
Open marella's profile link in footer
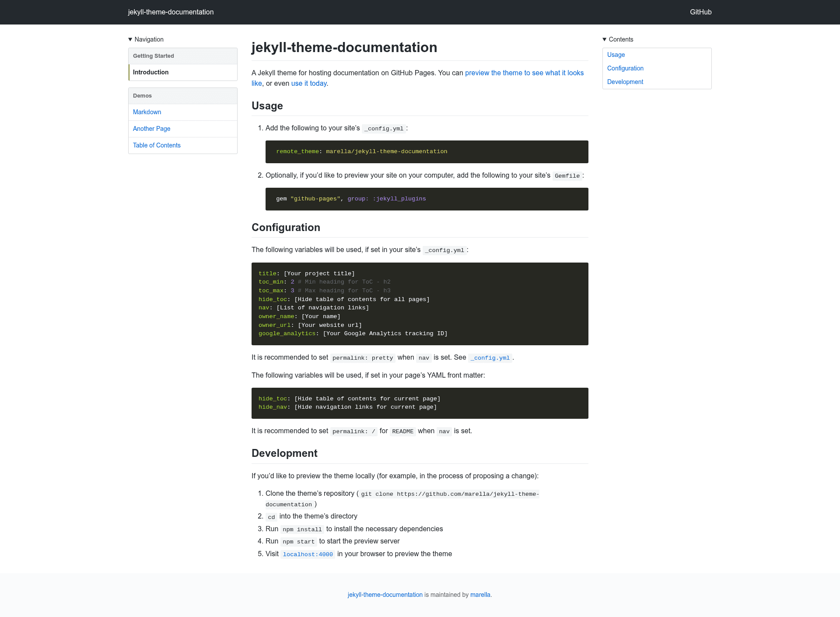[480, 595]
